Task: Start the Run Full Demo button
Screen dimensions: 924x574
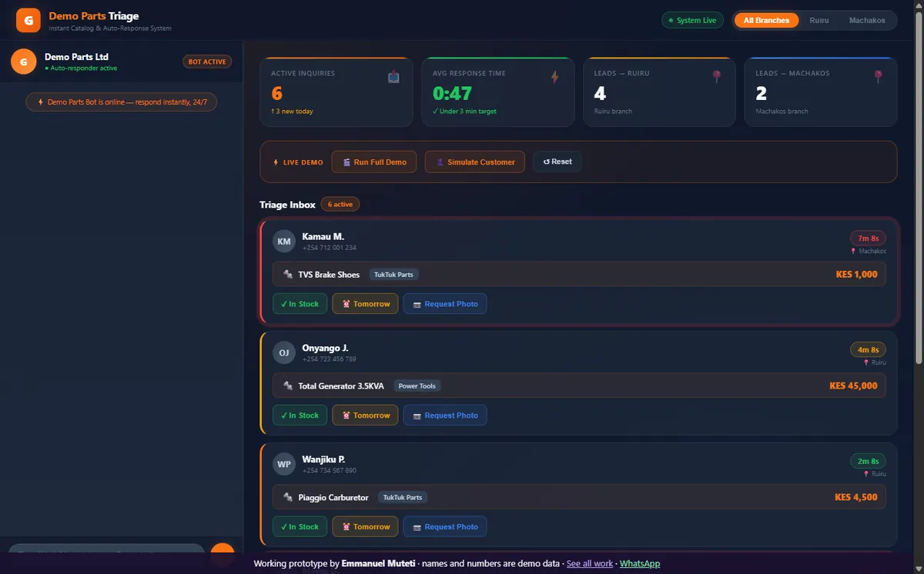Action: point(374,162)
